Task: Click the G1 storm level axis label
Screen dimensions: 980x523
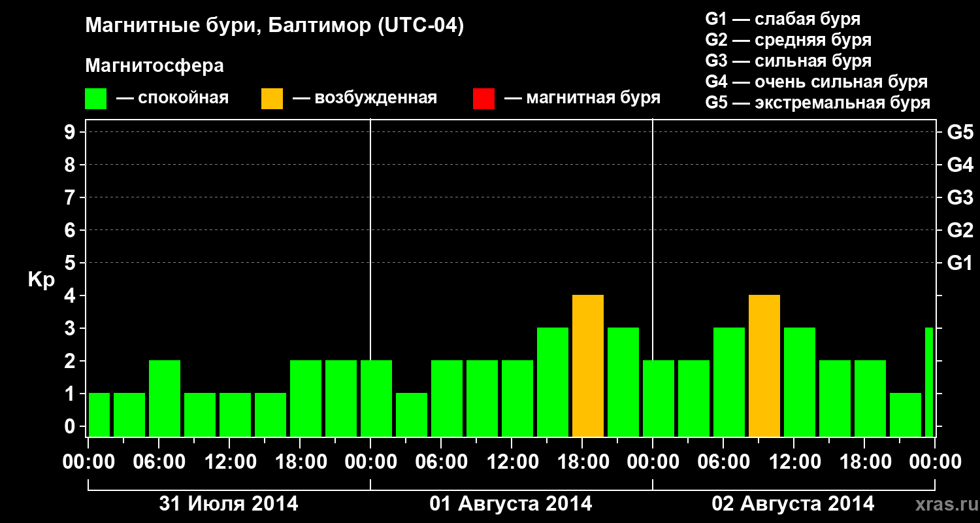Action: (x=960, y=263)
